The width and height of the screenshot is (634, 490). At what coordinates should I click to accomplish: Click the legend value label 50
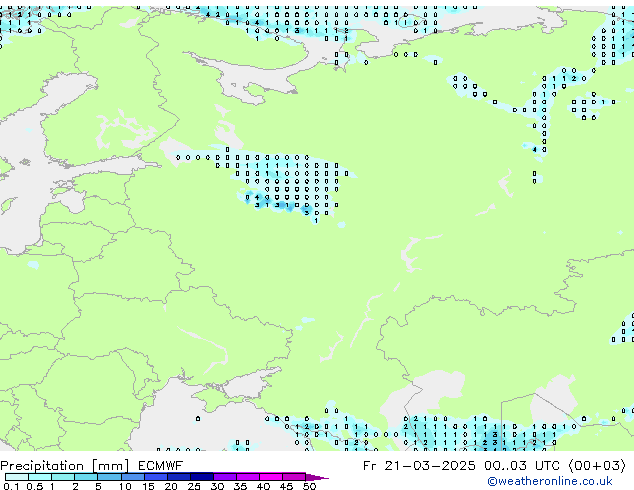coord(309,487)
